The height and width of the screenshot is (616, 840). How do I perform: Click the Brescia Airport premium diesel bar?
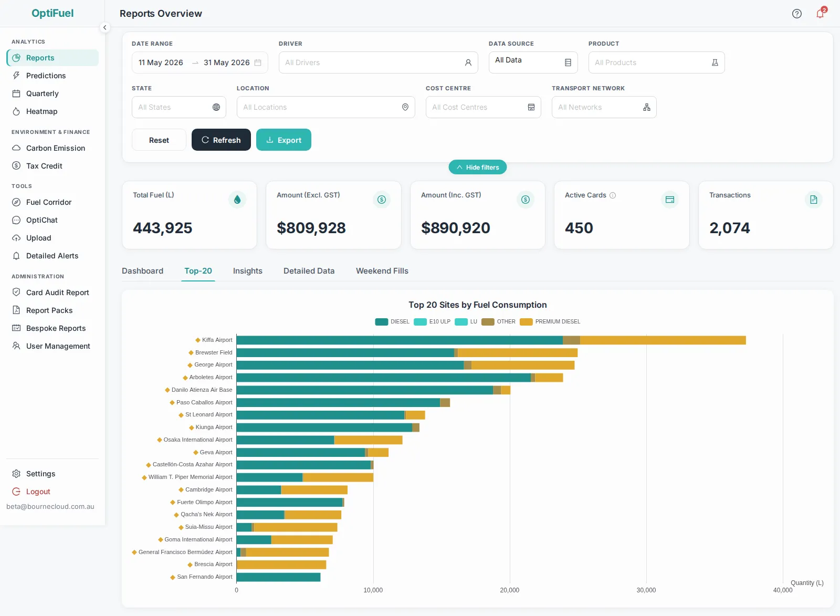click(x=281, y=565)
